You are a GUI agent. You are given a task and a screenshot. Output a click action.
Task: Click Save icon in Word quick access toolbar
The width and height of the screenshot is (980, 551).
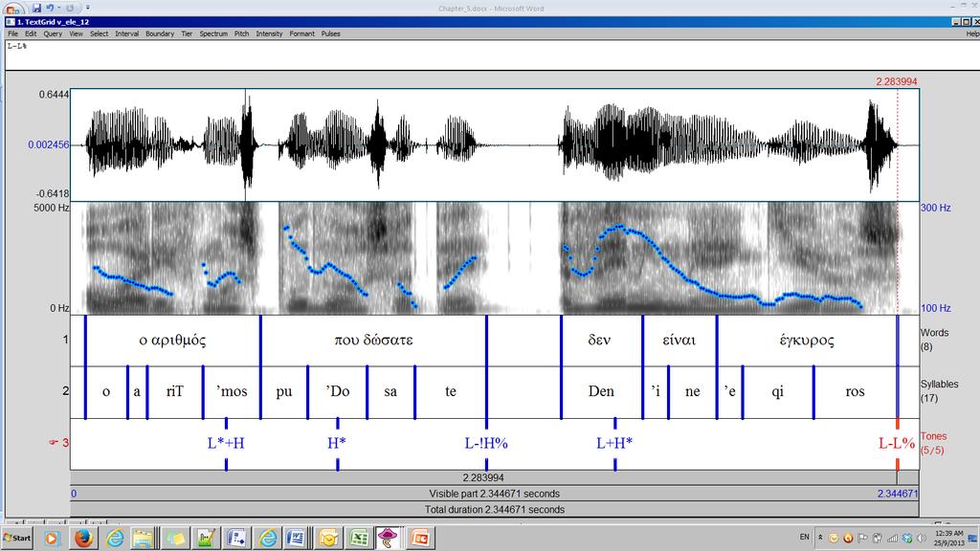(x=36, y=8)
